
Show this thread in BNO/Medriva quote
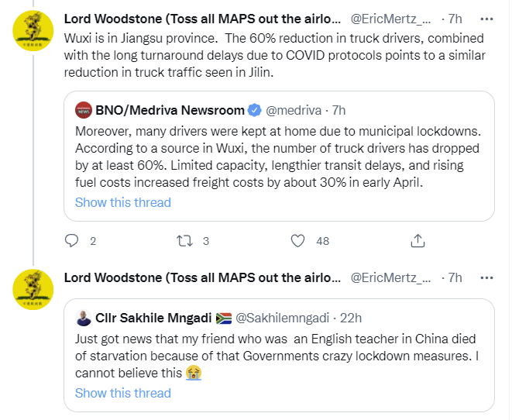pyautogui.click(x=123, y=202)
